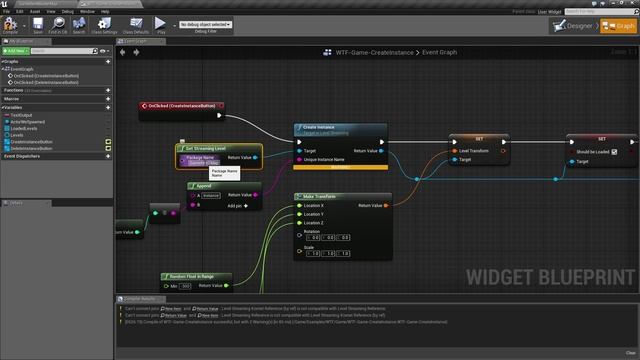The image size is (640, 360).
Task: Select the TextOutput variable
Action: pyautogui.click(x=21, y=116)
